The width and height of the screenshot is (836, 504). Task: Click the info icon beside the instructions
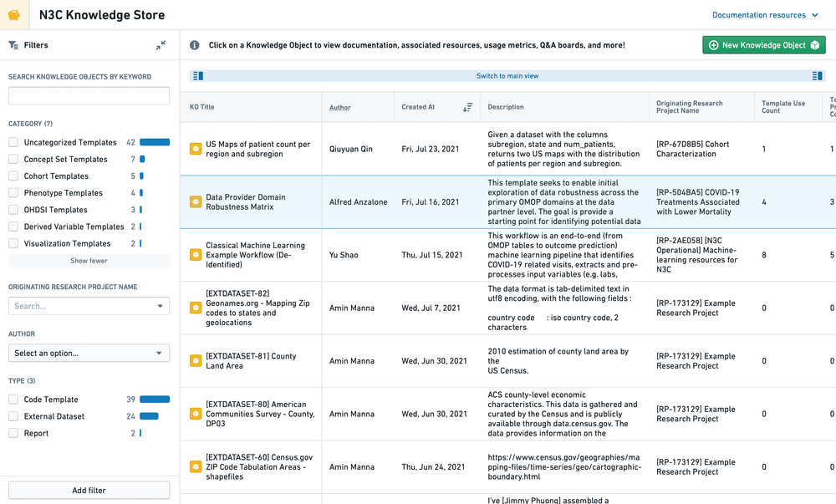coord(195,45)
